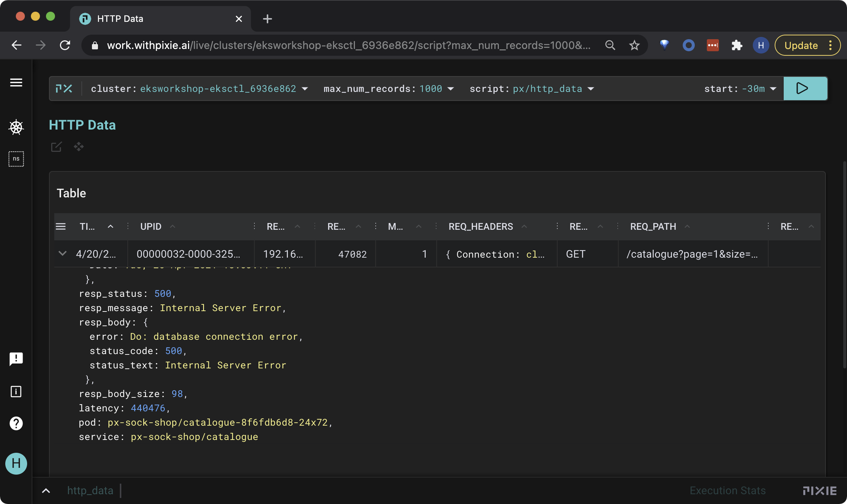Click the ns namespace icon in sidebar

click(15, 159)
